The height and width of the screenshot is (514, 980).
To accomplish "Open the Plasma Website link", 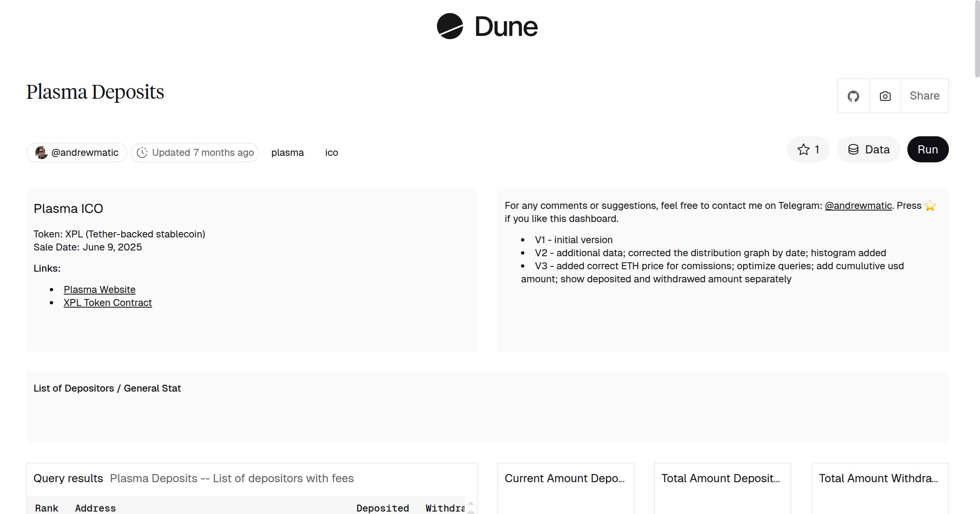I will (x=99, y=290).
